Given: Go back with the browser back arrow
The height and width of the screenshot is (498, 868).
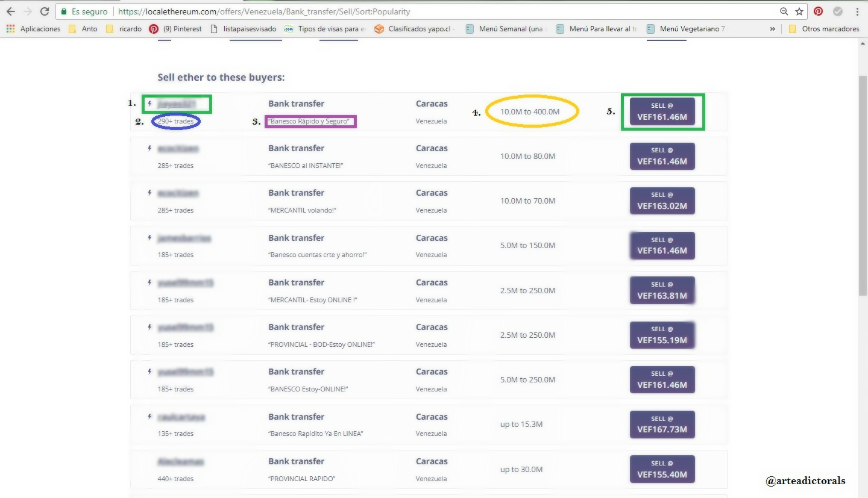Looking at the screenshot, I should [x=10, y=11].
